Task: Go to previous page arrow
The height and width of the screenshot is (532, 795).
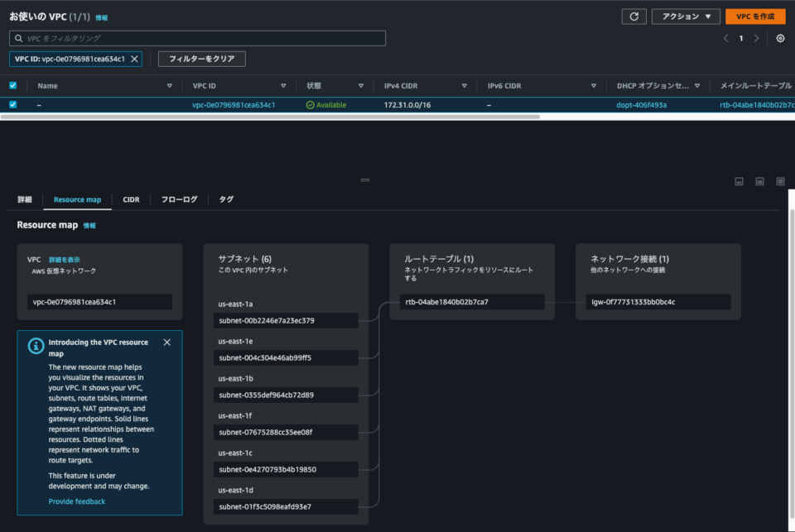Action: 726,38
